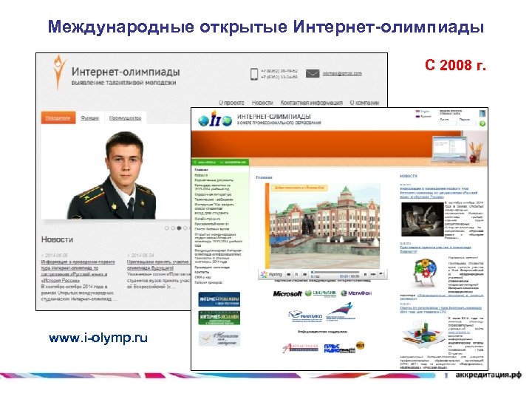The width and height of the screenshot is (532, 399).
Task: Click the red 'Аккредитация' support logo
Action: (300, 348)
